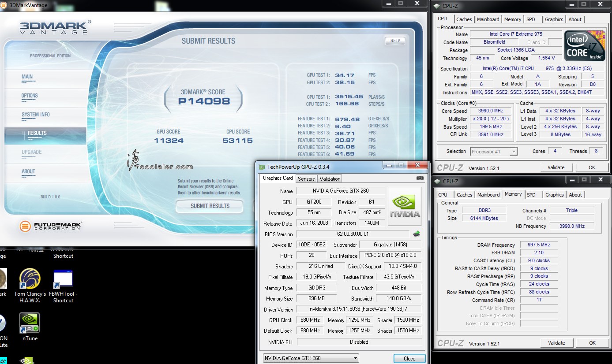Click Validate in lower CPU-Z window
Viewport: 612px width, 364px height.
(556, 343)
